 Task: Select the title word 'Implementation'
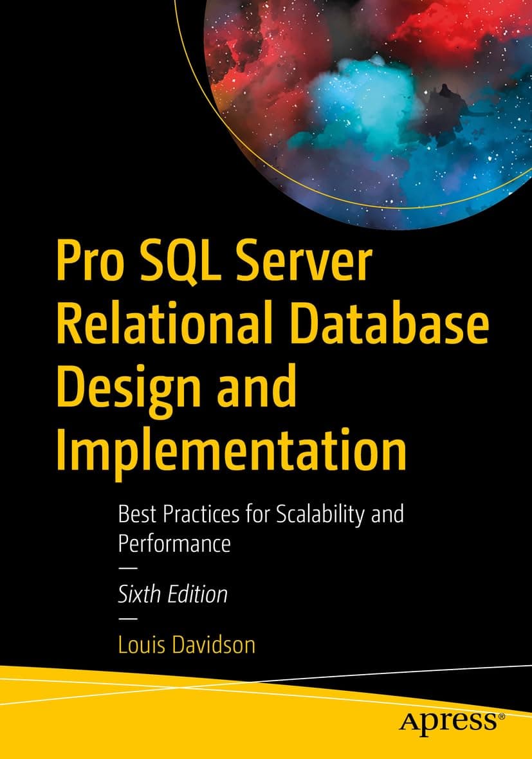click(x=228, y=450)
